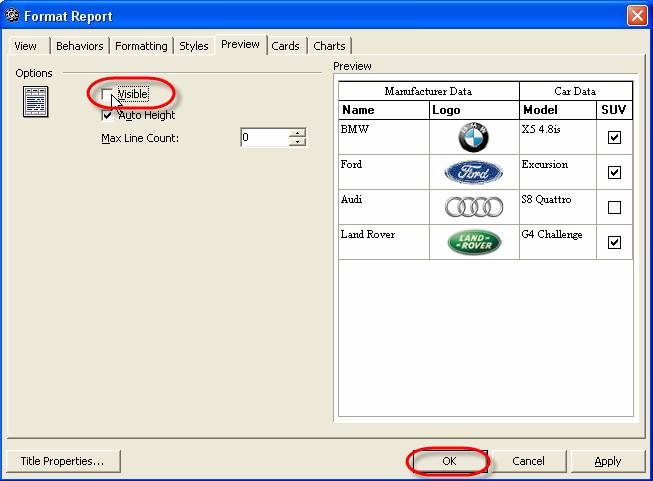The image size is (653, 481).
Task: Uncheck the Auto Height checkbox
Action: pos(107,115)
